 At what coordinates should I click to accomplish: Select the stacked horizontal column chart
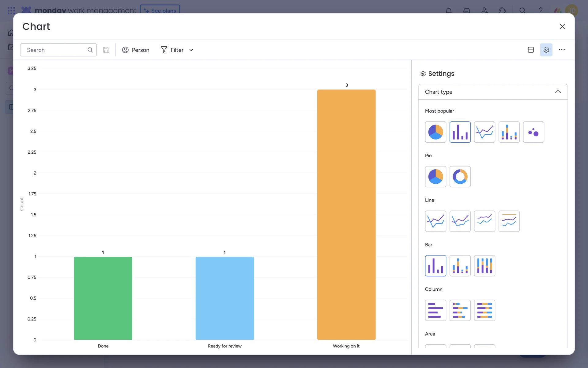[460, 310]
